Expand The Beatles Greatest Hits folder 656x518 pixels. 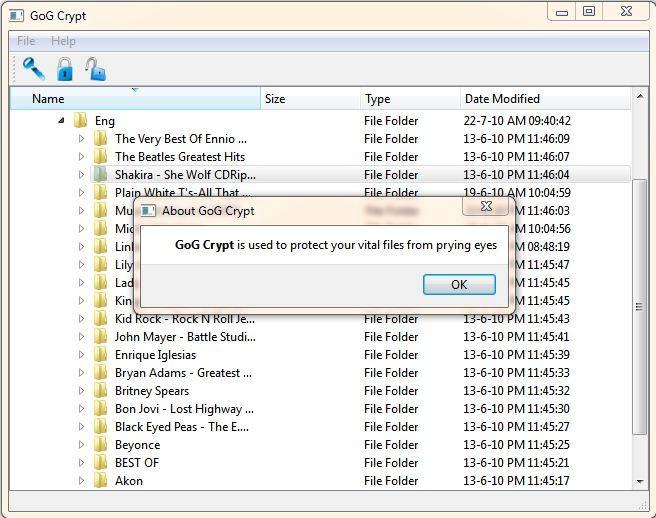coord(82,157)
